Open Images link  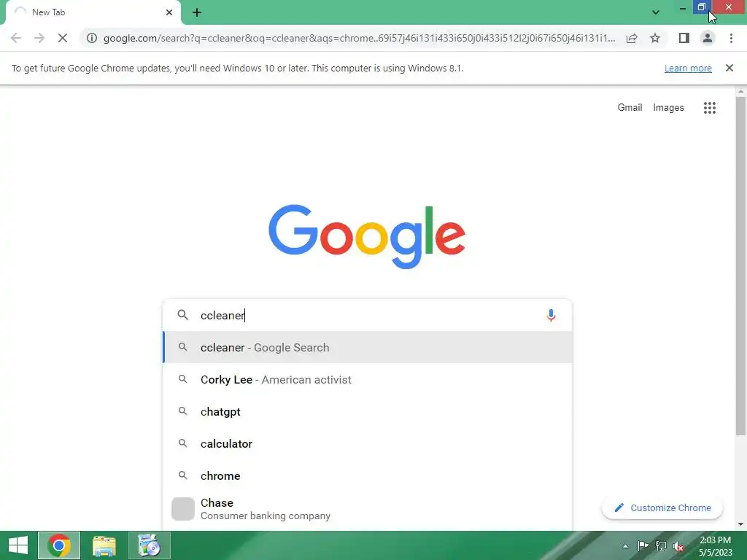tap(668, 108)
